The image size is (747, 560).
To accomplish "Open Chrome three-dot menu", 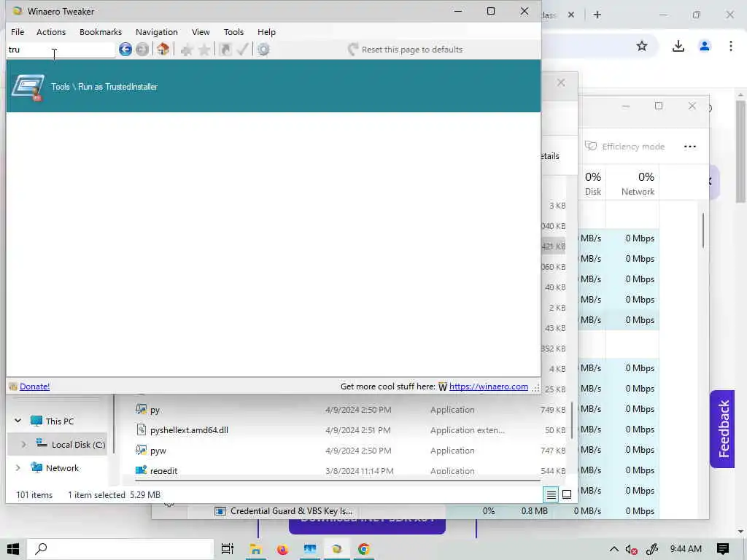I will (x=730, y=46).
